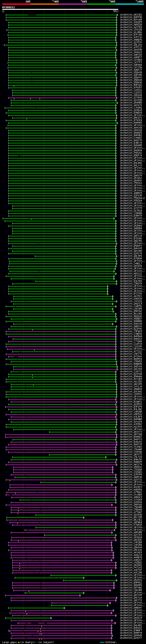Select label UniRef100_A7PI30
The height and width of the screenshot is (644, 146).
pyautogui.click(x=131, y=37)
